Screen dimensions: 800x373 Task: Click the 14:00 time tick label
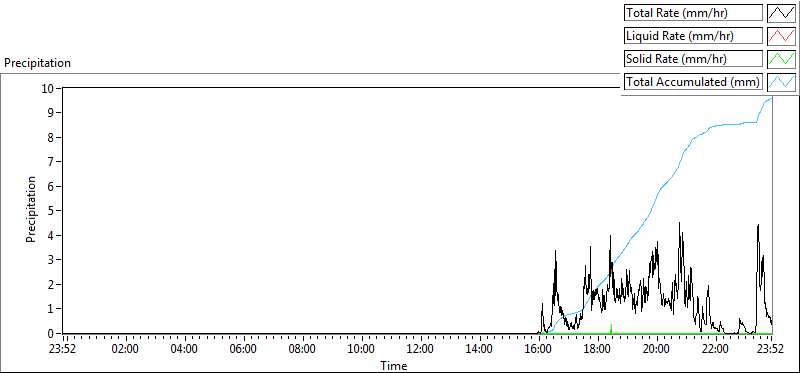coord(480,350)
